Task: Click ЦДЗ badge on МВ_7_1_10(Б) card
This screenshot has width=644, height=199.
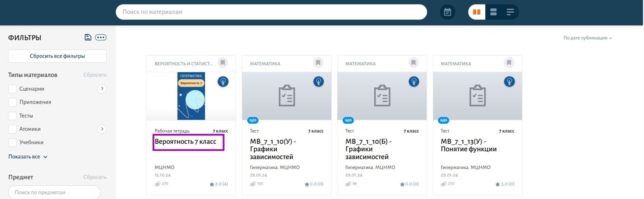Action: tap(348, 120)
